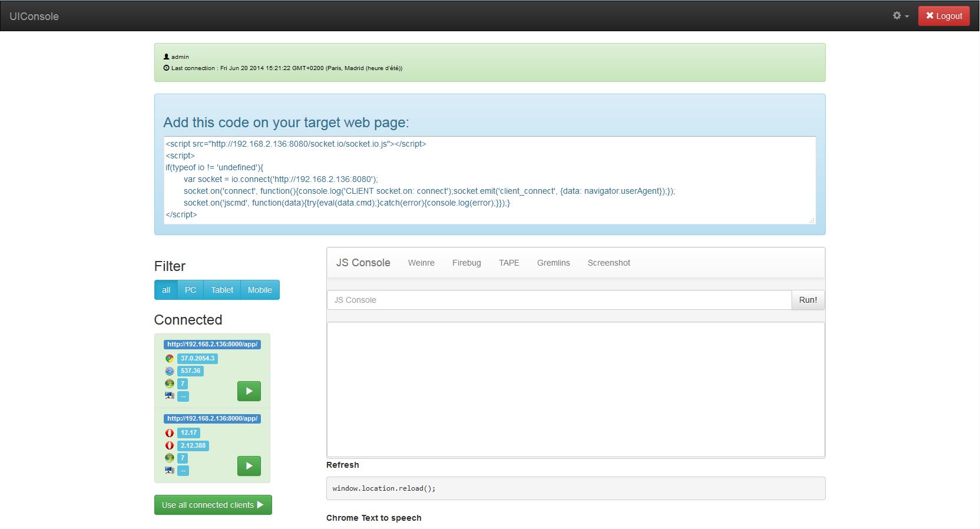Click the Windows OS icon in the Chrome client
Image resolution: width=980 pixels, height=529 pixels.
(170, 383)
